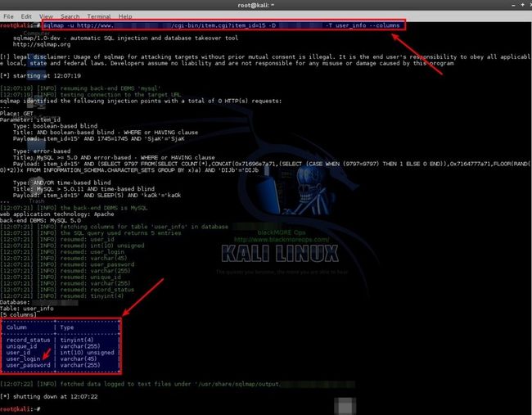Click 'Title: MySQL > 5.0.11 AND time-based blind'

[x=83, y=188]
